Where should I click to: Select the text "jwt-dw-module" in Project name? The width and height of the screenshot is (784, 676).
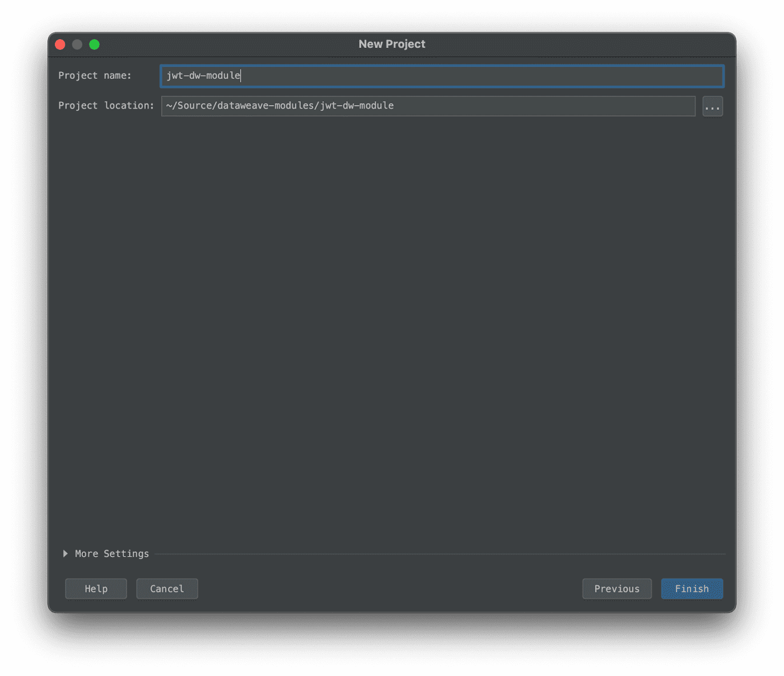pyautogui.click(x=203, y=76)
